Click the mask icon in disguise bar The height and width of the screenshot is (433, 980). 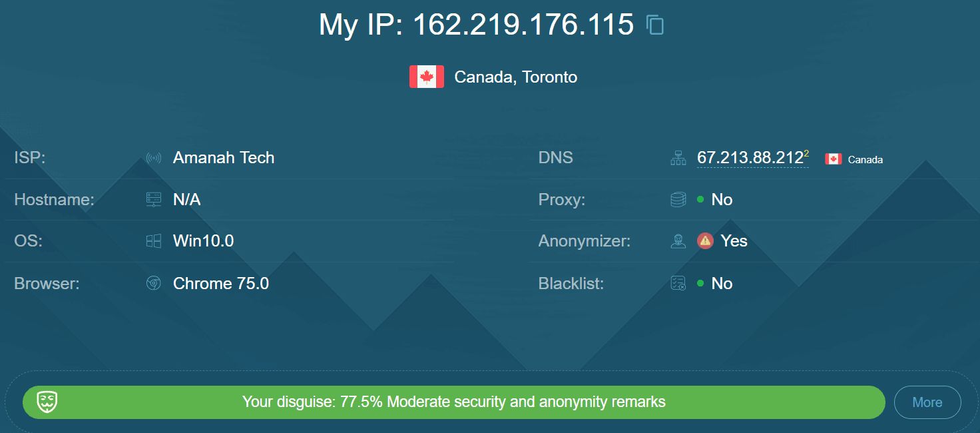click(47, 402)
